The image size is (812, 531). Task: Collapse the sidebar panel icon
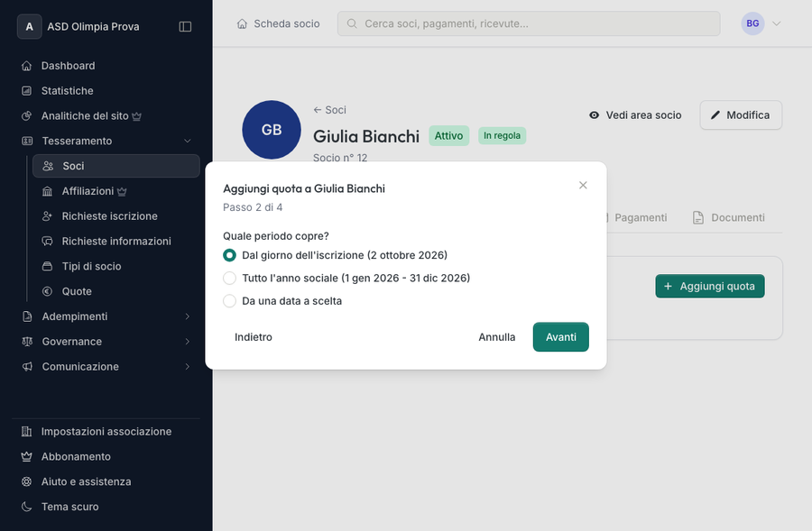(185, 26)
